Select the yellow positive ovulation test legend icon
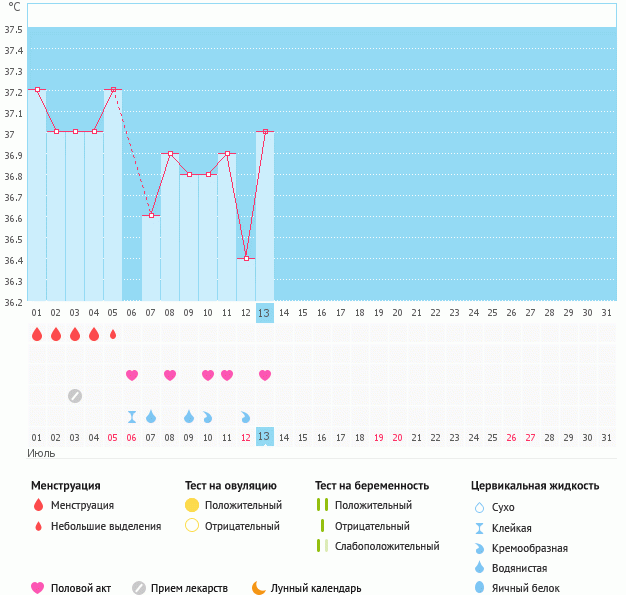The width and height of the screenshot is (626, 595). coord(192,505)
